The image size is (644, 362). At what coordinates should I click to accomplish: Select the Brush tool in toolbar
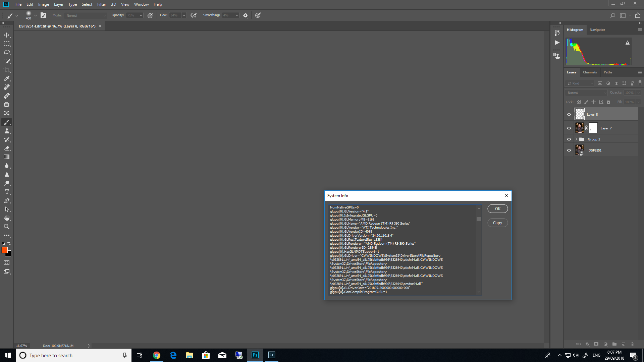coord(7,122)
